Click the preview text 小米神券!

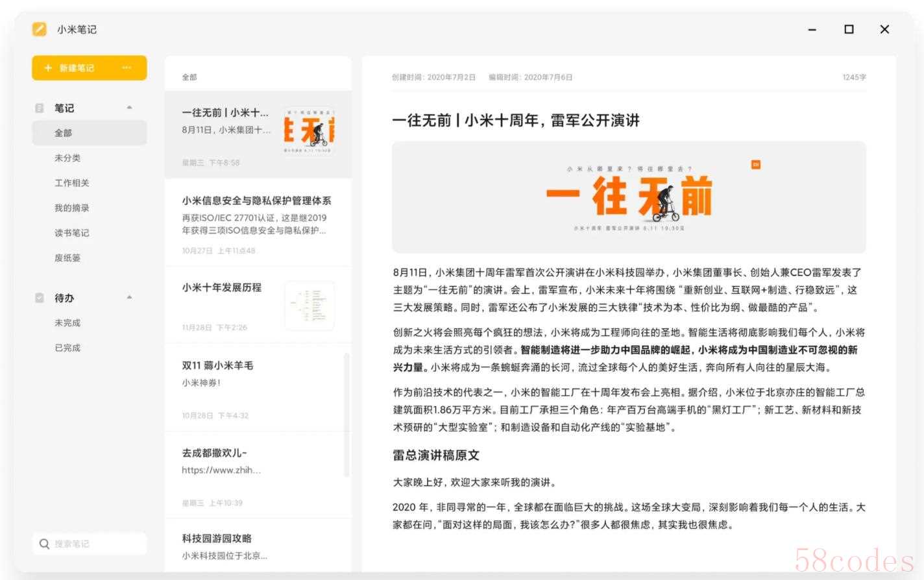click(201, 383)
